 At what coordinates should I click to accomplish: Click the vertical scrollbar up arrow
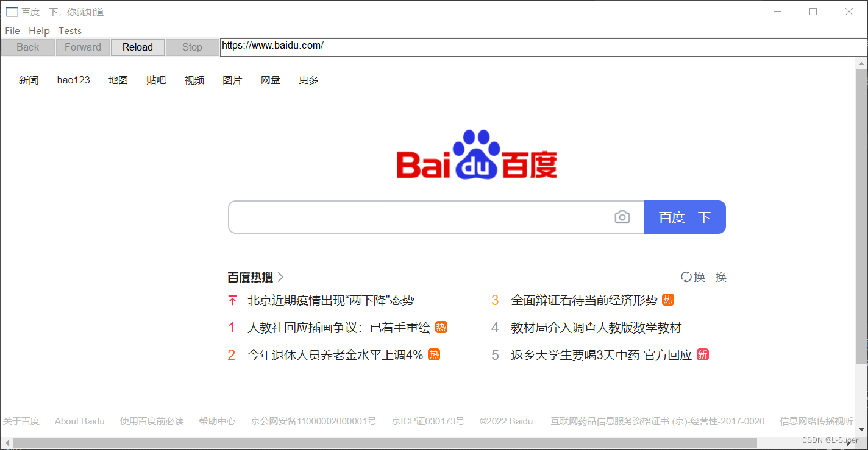point(861,63)
